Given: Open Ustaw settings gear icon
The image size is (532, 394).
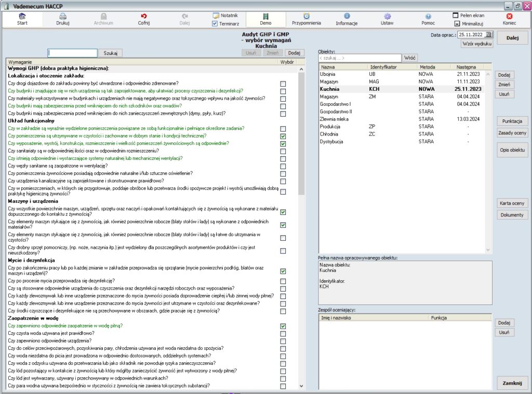Looking at the screenshot, I should 387,16.
